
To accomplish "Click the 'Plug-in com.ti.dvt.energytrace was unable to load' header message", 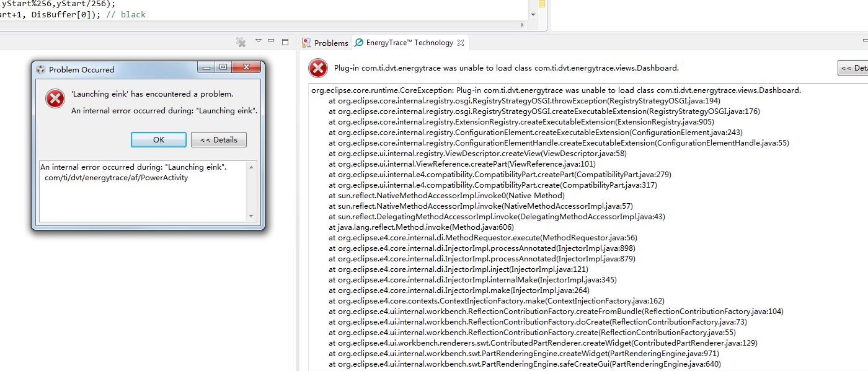I will click(507, 68).
